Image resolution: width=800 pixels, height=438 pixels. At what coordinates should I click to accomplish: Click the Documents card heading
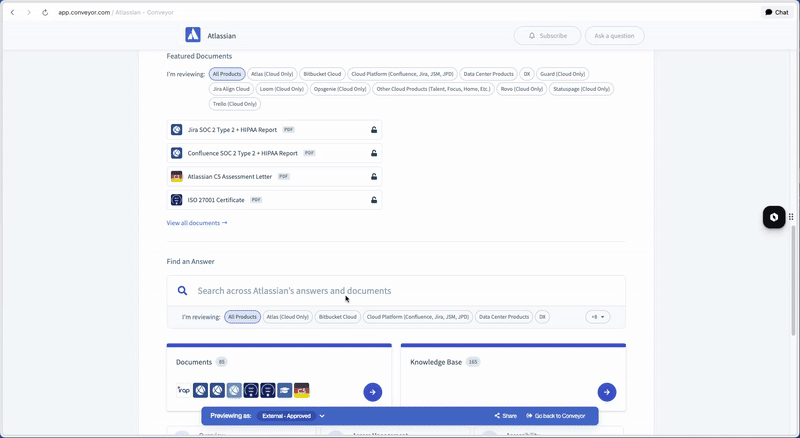(194, 362)
